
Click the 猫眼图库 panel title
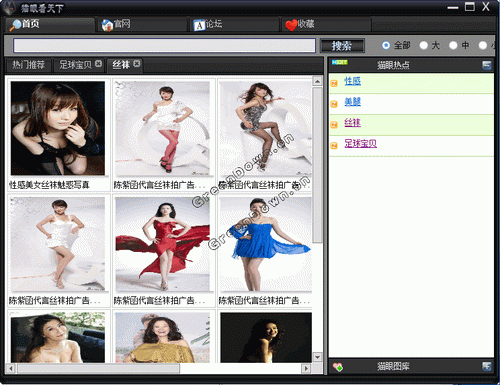[393, 367]
